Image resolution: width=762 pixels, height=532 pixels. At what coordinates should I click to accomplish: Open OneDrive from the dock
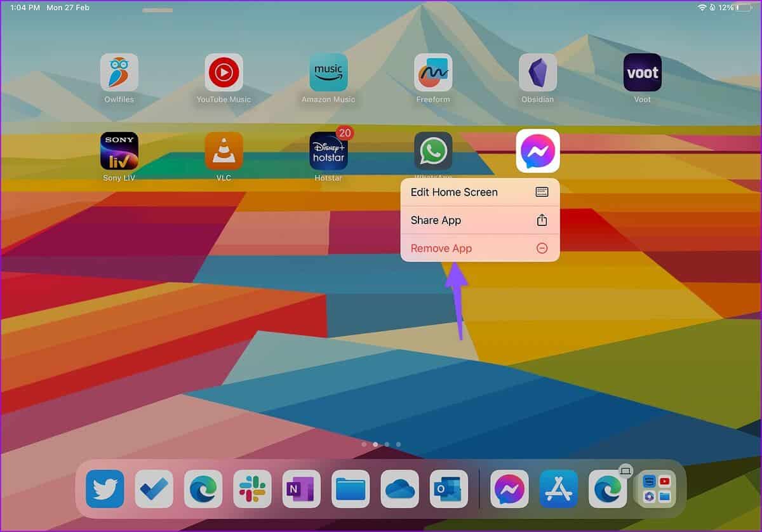[400, 489]
